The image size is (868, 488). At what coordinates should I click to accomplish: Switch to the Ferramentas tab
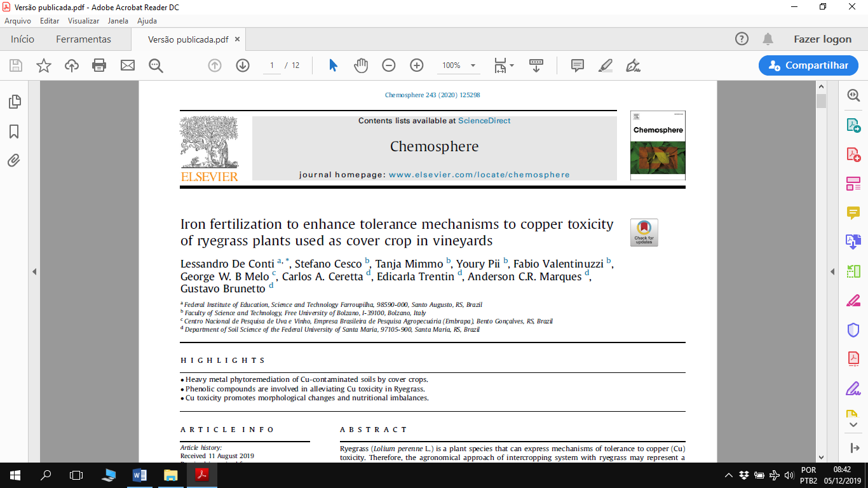(83, 39)
